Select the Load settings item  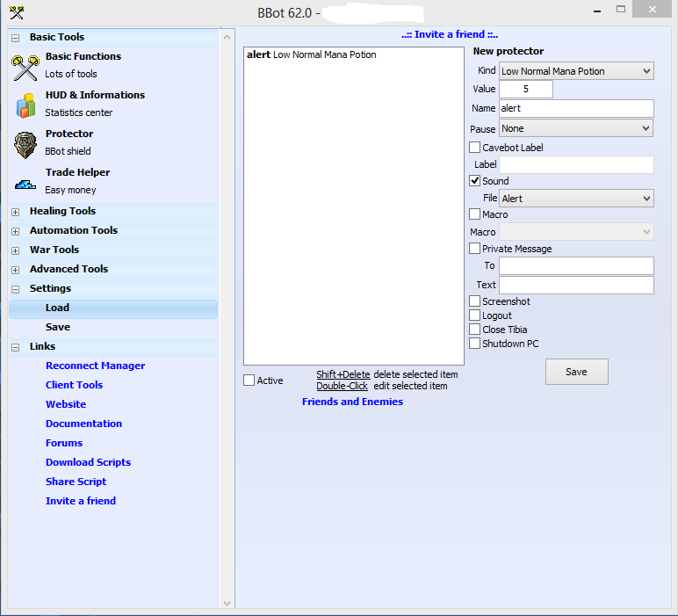pyautogui.click(x=113, y=308)
